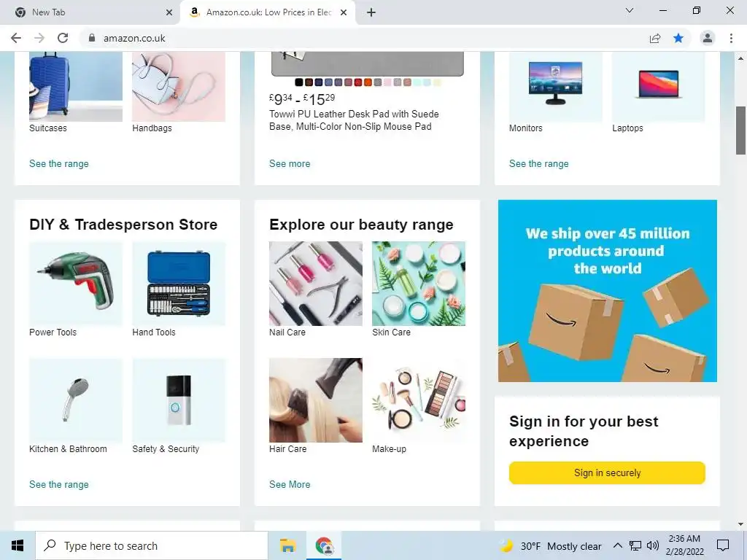Click the Handbags label
747x560 pixels.
pos(152,128)
